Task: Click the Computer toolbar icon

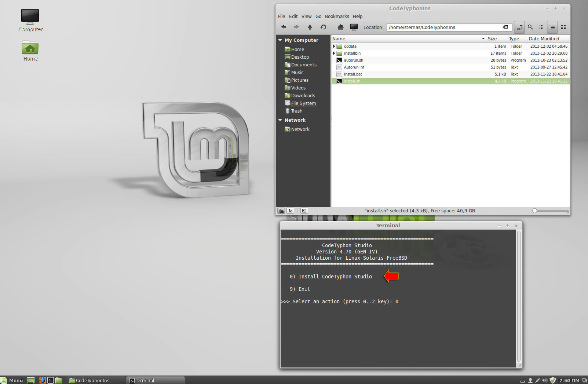Action: click(x=354, y=27)
